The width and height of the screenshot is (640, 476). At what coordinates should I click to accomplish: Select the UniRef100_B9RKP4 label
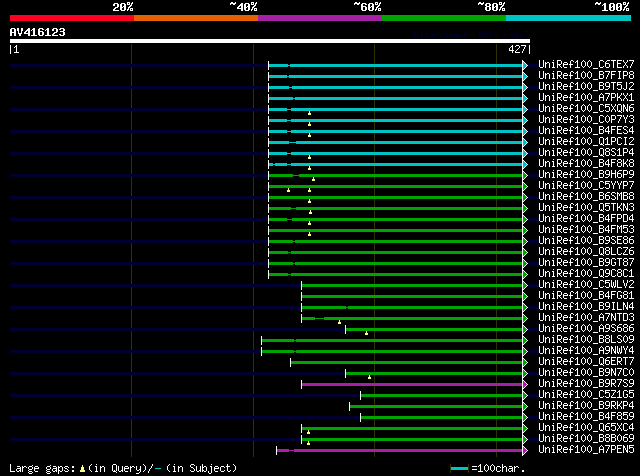586,406
